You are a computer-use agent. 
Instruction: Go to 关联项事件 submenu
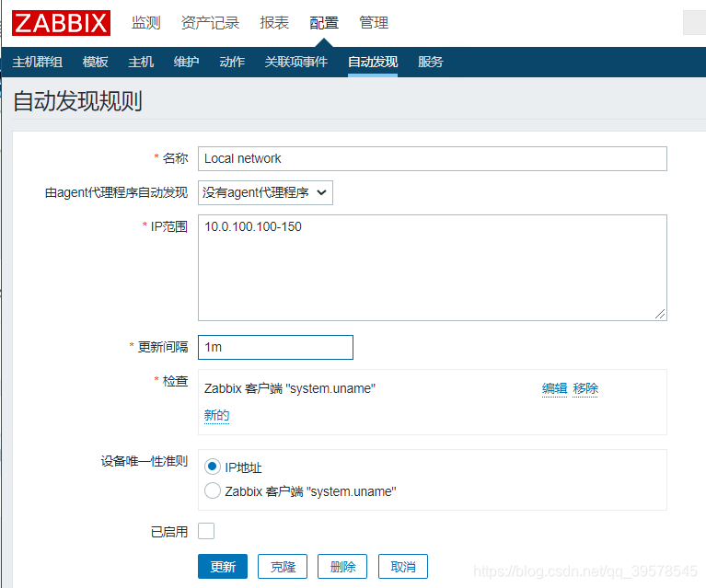pos(295,62)
